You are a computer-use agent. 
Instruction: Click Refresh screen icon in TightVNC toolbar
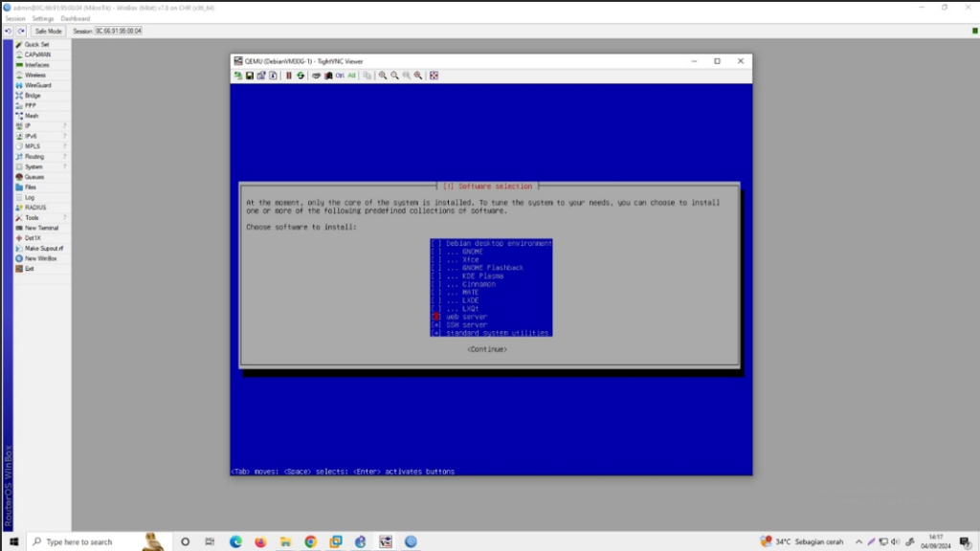pos(301,76)
